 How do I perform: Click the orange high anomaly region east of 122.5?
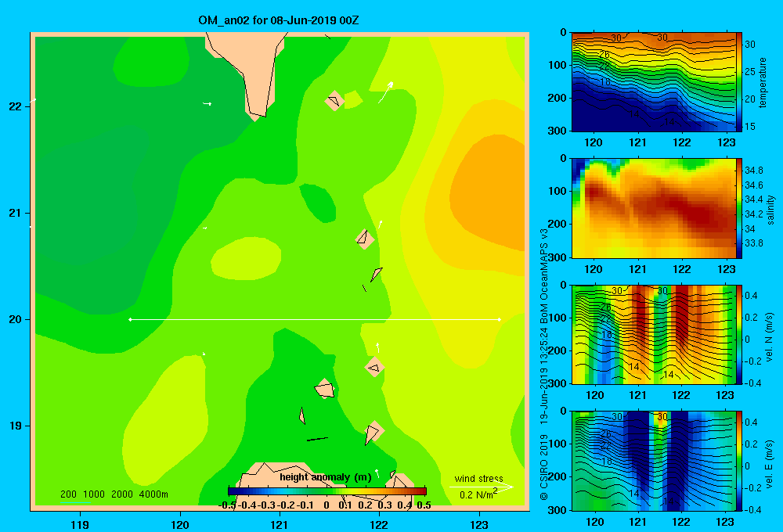pyautogui.click(x=492, y=192)
